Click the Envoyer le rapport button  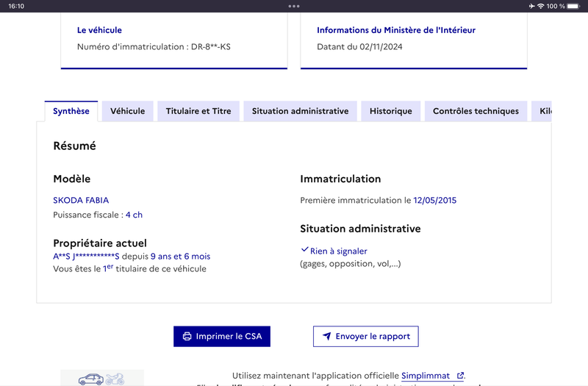[366, 336]
